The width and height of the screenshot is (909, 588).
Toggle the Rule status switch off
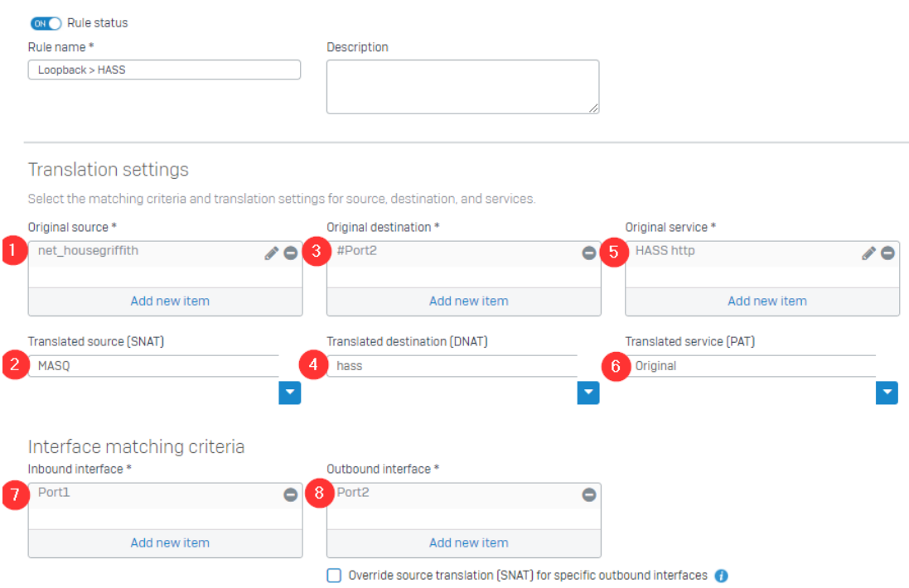(46, 23)
